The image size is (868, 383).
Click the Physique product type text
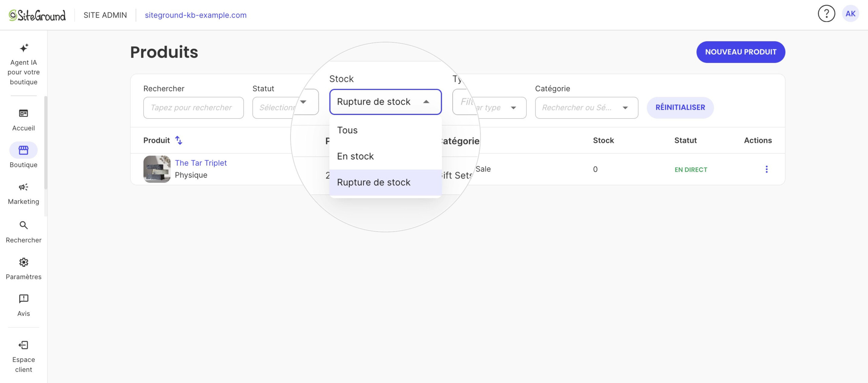(x=191, y=175)
